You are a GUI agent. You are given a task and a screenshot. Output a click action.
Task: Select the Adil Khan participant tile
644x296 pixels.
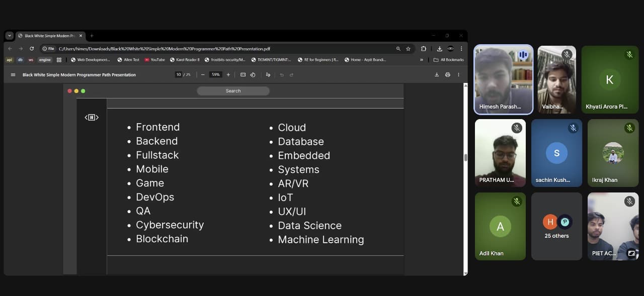(500, 226)
